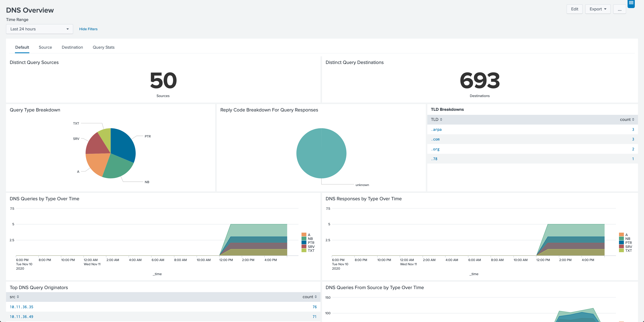644x322 pixels.
Task: Open source 10.11.36.49 in originators table
Action: [21, 316]
